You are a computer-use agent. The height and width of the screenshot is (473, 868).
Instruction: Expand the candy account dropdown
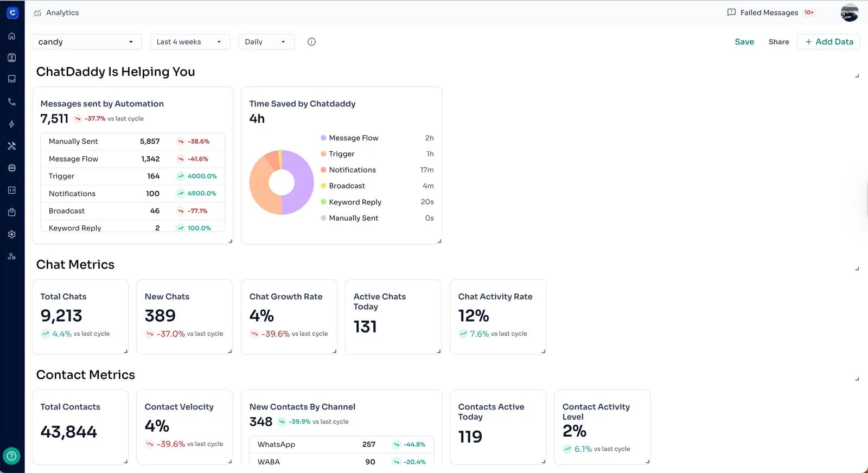87,42
